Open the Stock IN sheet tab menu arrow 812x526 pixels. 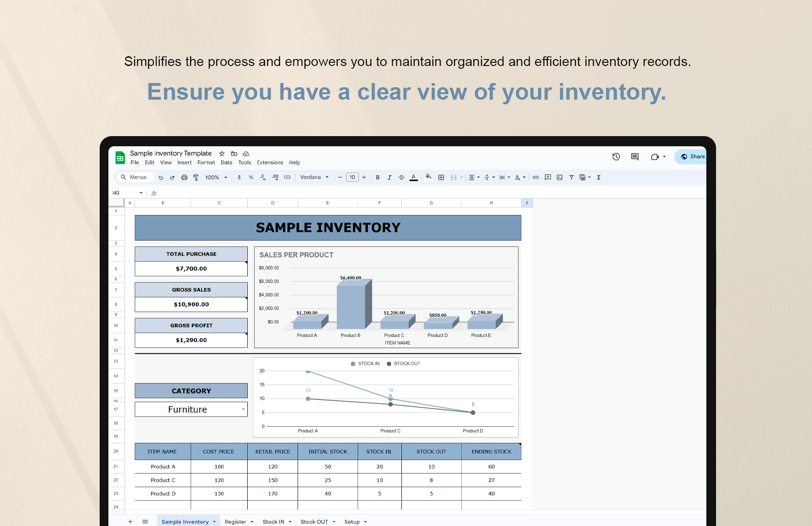tap(290, 521)
